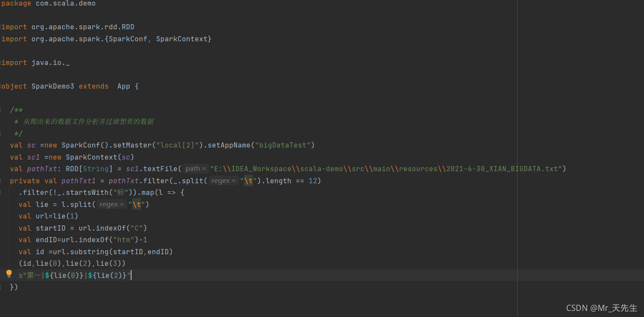Click 'SparkContext' inside the import braces
Image resolution: width=644 pixels, height=317 pixels.
[x=182, y=39]
